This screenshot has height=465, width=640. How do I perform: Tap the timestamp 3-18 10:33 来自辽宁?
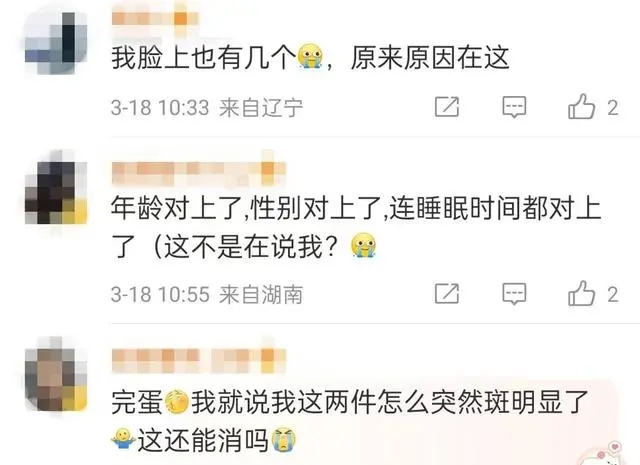point(207,108)
